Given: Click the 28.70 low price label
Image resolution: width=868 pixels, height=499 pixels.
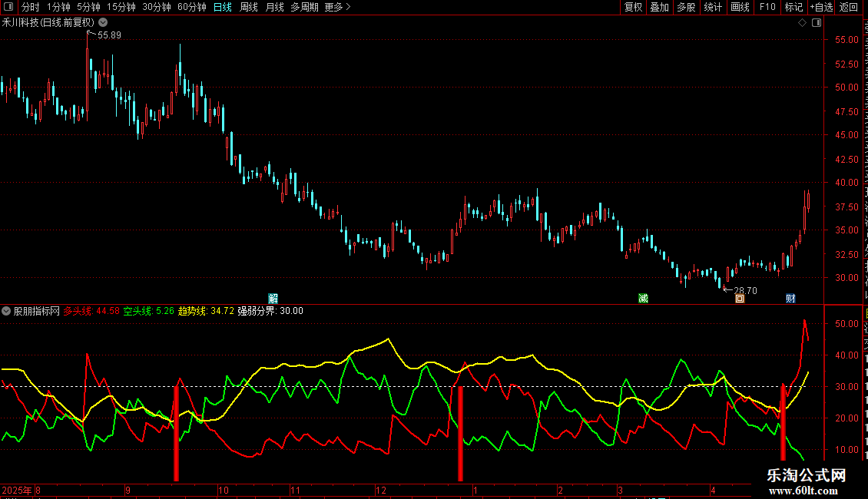Looking at the screenshot, I should 745,290.
